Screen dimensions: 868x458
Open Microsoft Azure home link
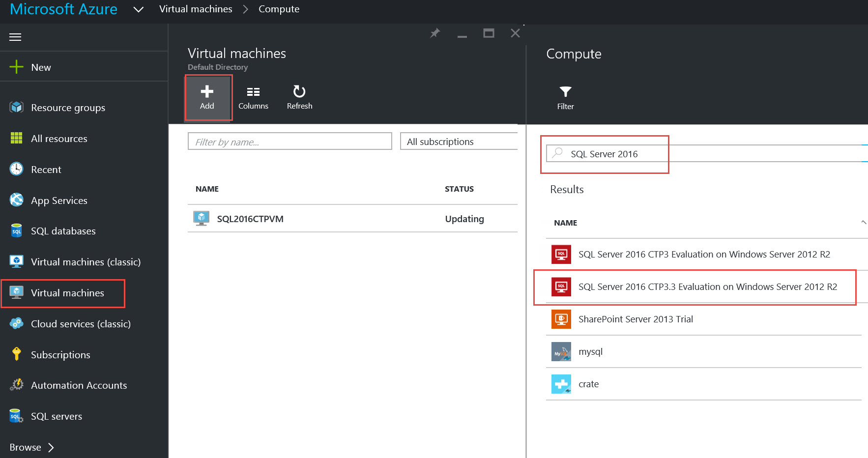pyautogui.click(x=63, y=9)
